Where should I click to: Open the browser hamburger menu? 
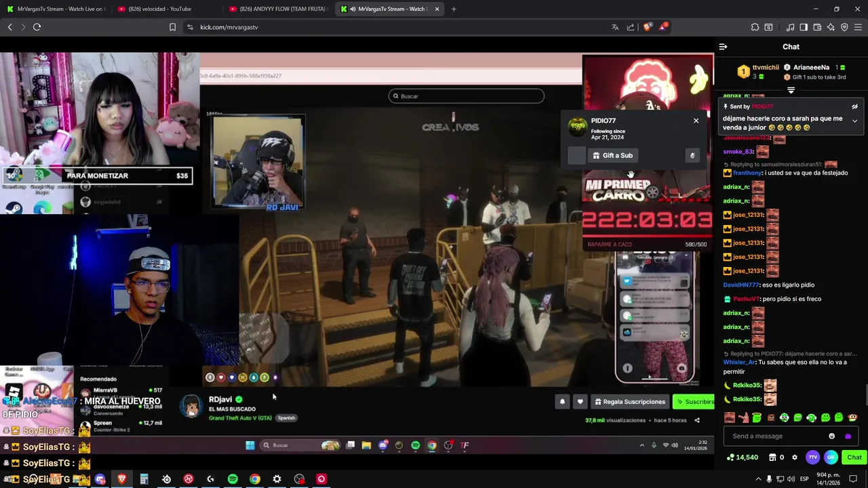click(859, 27)
